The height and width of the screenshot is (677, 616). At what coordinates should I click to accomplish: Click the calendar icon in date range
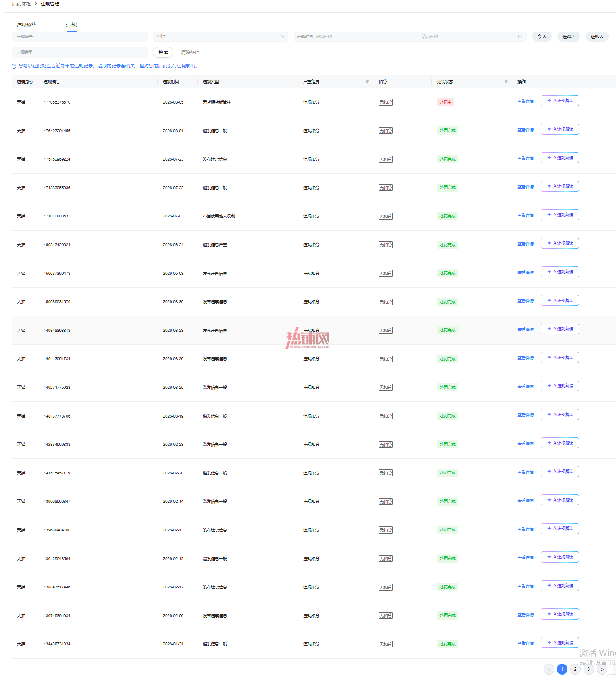520,37
